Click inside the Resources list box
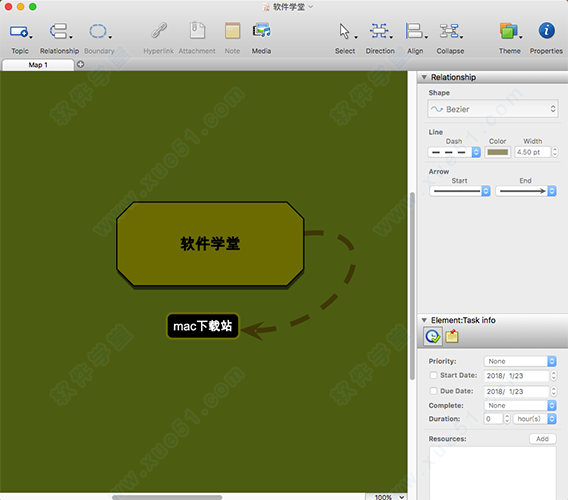568x500 pixels. [493, 473]
